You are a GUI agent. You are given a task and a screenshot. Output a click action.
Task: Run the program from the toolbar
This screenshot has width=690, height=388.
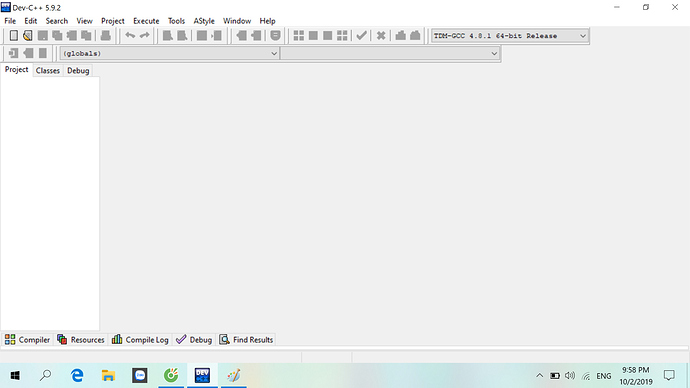pos(313,36)
